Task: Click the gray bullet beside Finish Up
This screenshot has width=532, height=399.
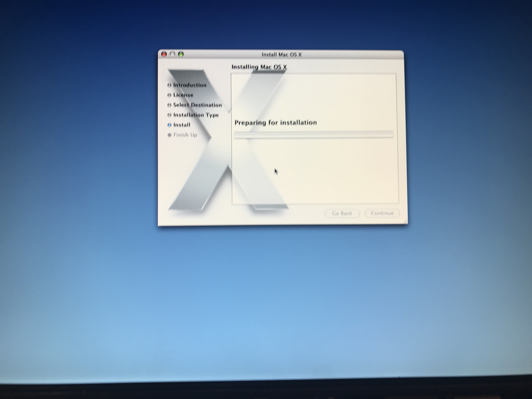Action: pos(169,135)
